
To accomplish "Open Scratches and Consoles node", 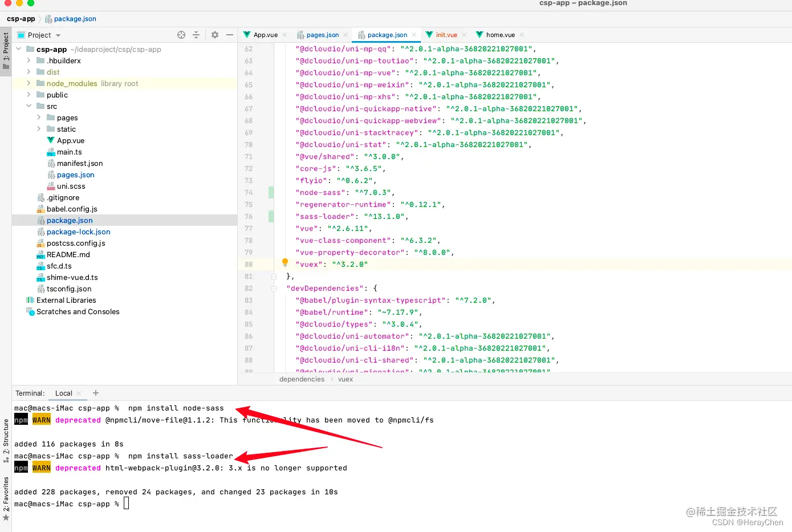I will click(78, 311).
